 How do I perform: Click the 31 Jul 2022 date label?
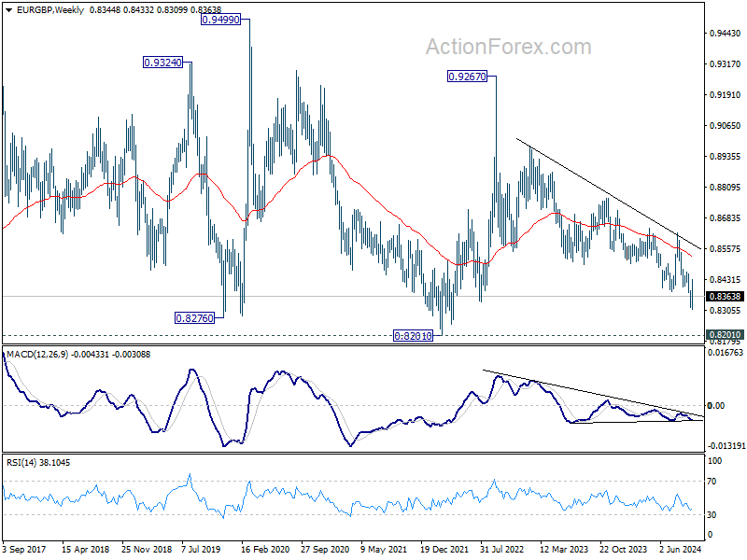pyautogui.click(x=502, y=550)
